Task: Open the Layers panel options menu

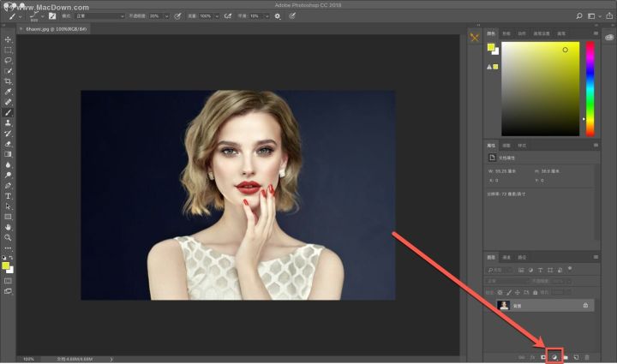Action: (x=596, y=257)
